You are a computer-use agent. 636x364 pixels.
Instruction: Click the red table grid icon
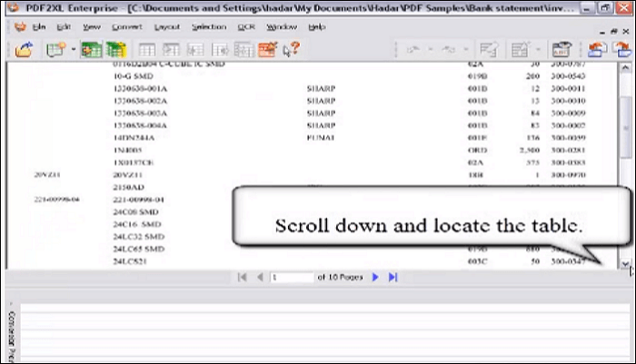pyautogui.click(x=268, y=51)
